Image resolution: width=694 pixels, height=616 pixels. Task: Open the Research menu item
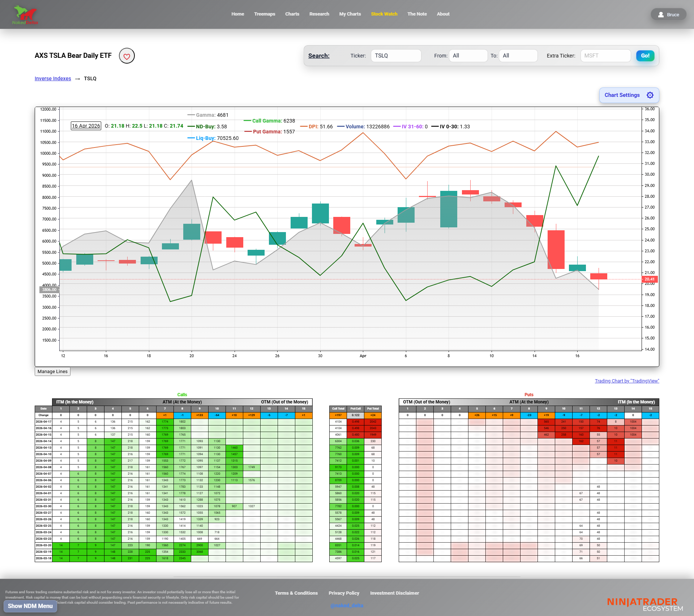319,14
